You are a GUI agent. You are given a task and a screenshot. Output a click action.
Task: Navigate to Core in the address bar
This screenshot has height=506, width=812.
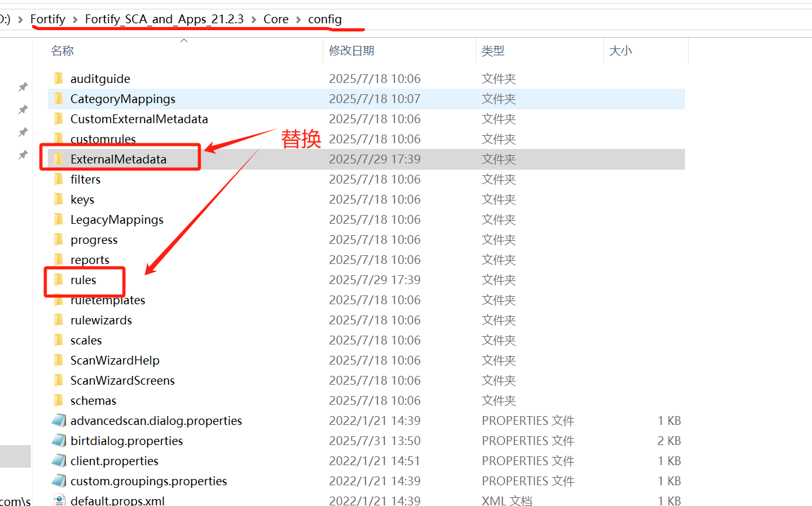click(x=276, y=19)
